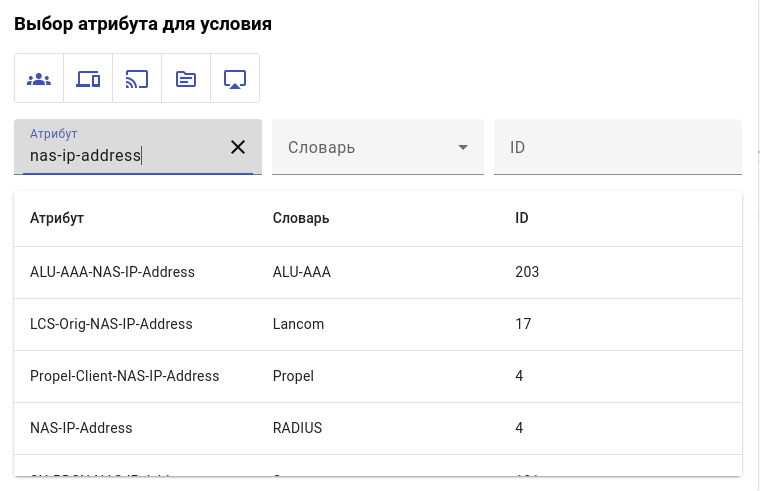Image resolution: width=760 pixels, height=491 pixels.
Task: Click the groups (people) icon button
Action: point(39,79)
